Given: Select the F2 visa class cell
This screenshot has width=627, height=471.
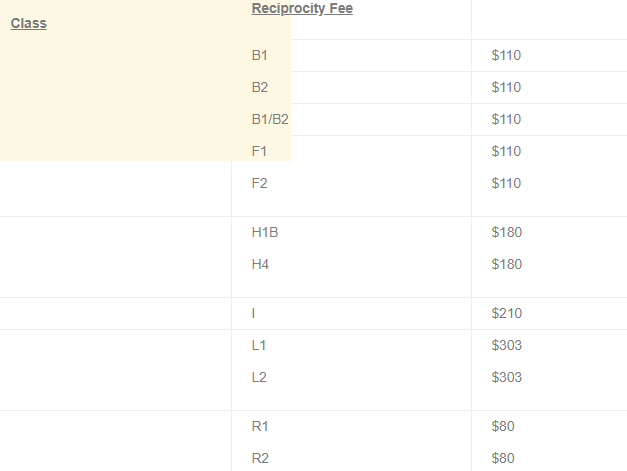Looking at the screenshot, I should pyautogui.click(x=259, y=183).
